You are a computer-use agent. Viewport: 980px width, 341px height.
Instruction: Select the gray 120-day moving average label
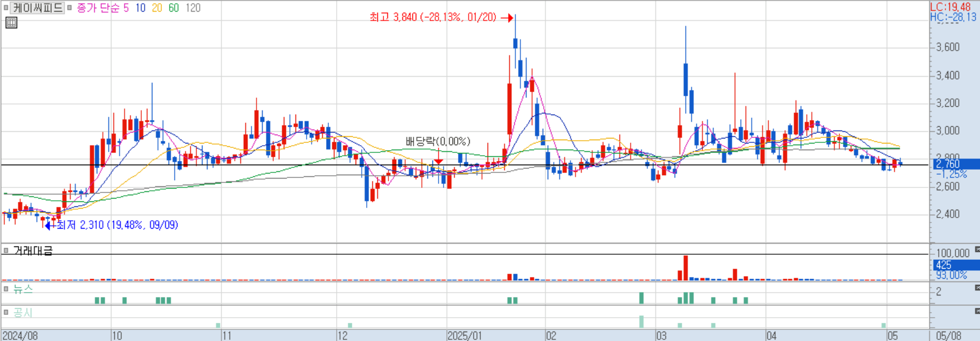[x=193, y=8]
